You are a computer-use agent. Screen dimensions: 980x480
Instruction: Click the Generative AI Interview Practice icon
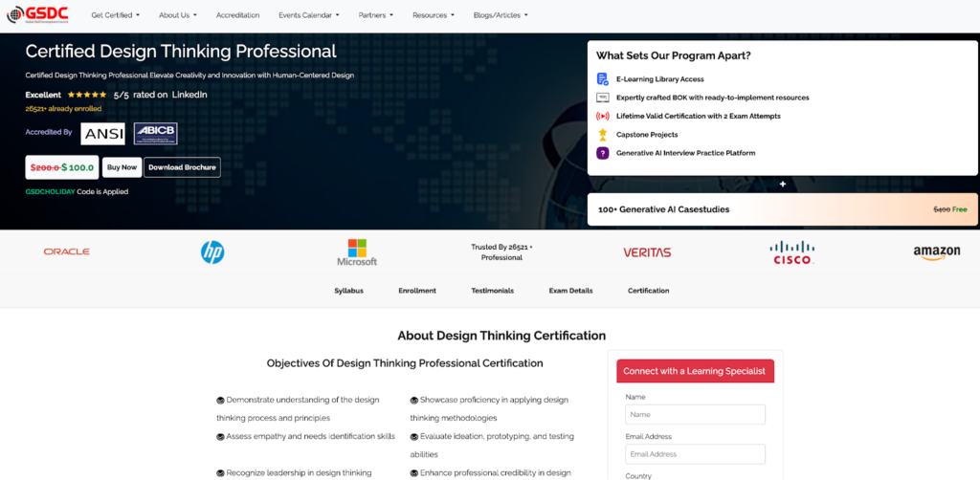coord(603,153)
